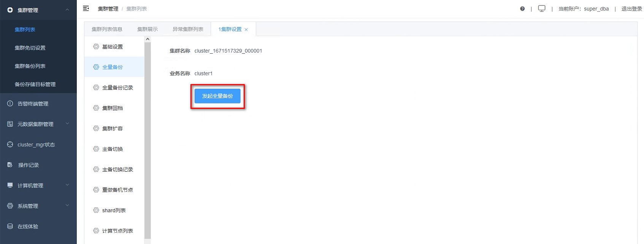644x244 pixels.
Task: Click the 发起全量备份 button
Action: 217,96
